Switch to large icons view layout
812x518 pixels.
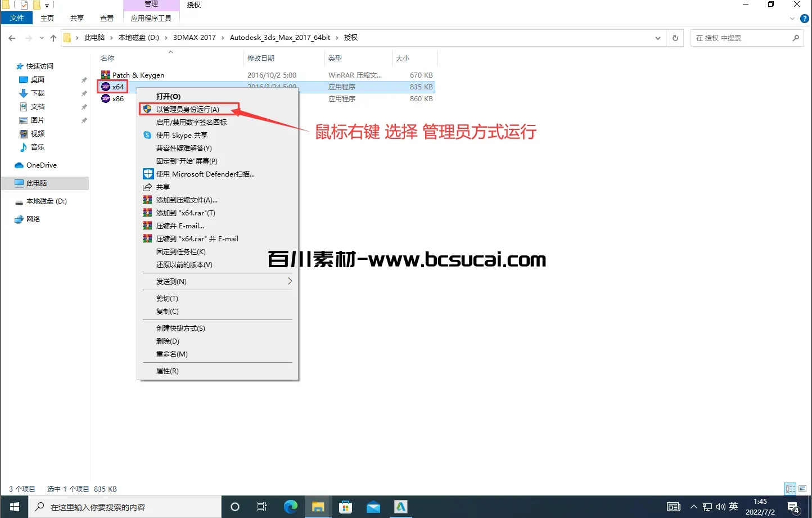click(802, 489)
